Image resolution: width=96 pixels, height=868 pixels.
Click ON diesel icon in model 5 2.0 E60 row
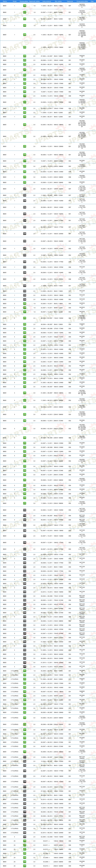point(25,837)
